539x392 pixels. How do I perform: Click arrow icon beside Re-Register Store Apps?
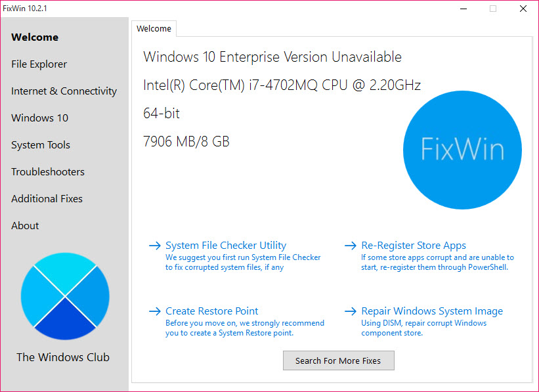coord(351,246)
